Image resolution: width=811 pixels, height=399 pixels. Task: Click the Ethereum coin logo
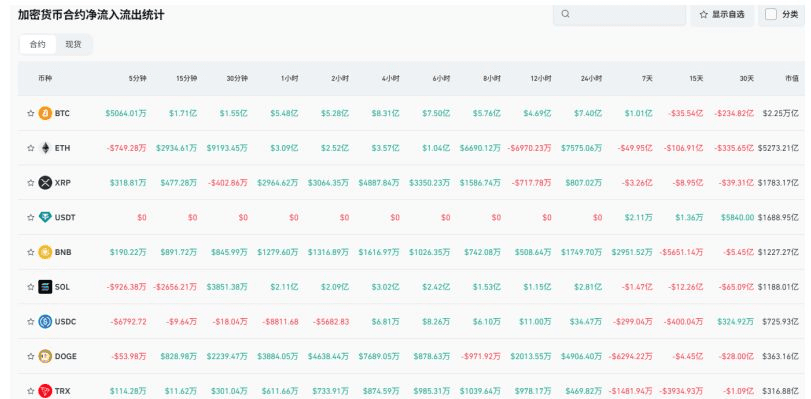click(x=46, y=147)
